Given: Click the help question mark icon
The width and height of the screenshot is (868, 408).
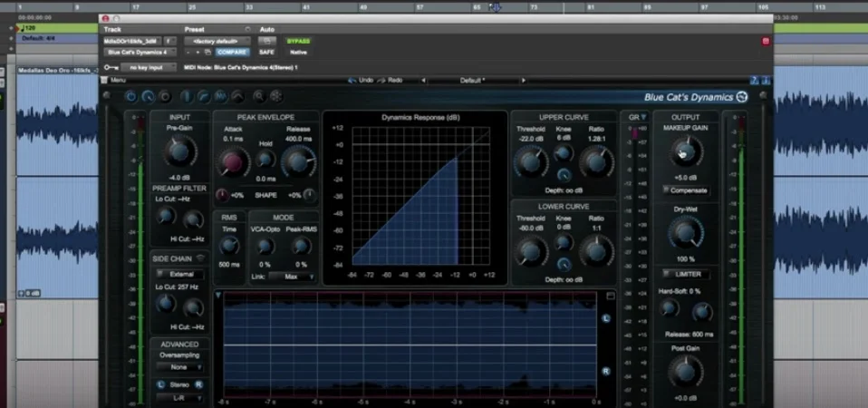Looking at the screenshot, I should click(754, 81).
